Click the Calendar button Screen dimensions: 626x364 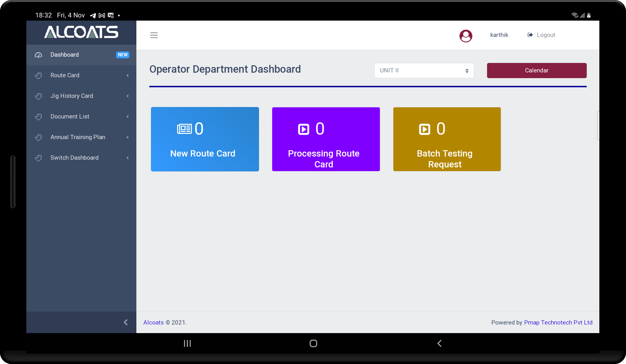click(x=537, y=70)
